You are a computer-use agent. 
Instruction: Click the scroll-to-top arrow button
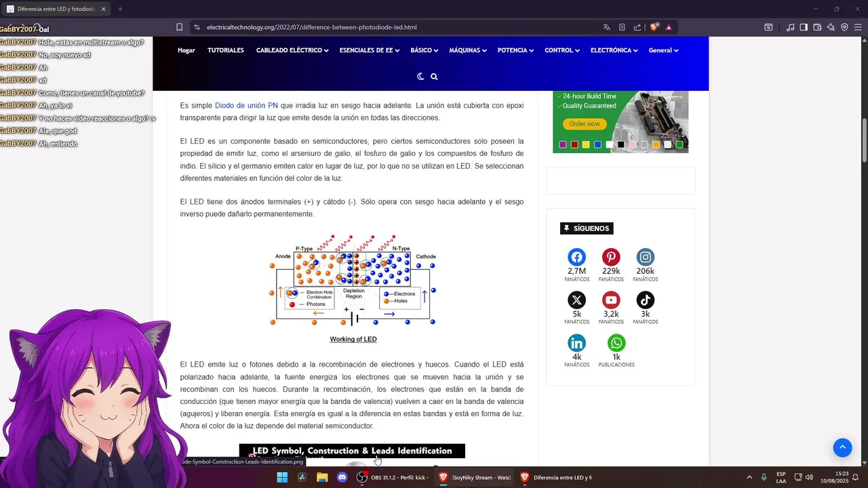click(x=842, y=447)
